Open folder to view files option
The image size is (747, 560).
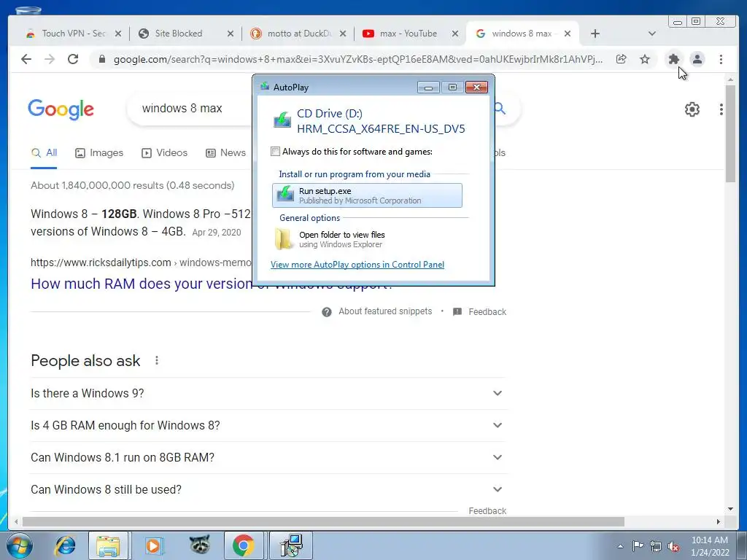point(367,239)
